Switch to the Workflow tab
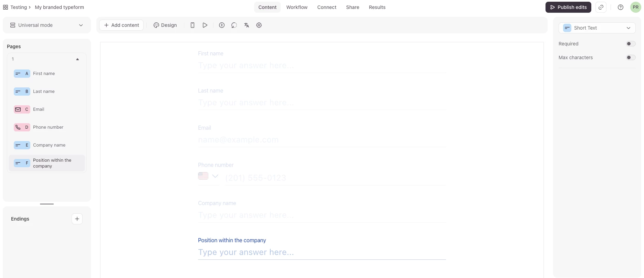This screenshot has width=644, height=278. tap(297, 7)
